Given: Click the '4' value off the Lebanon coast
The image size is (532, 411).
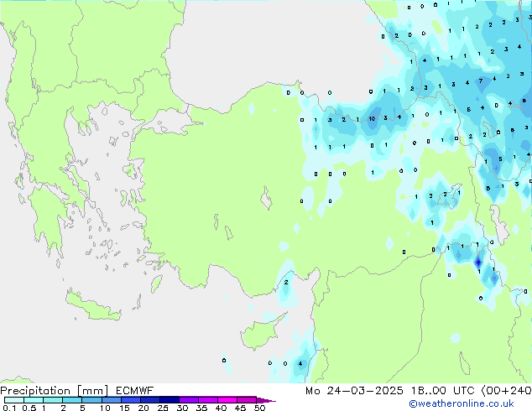Looking at the screenshot, I should [300, 364].
